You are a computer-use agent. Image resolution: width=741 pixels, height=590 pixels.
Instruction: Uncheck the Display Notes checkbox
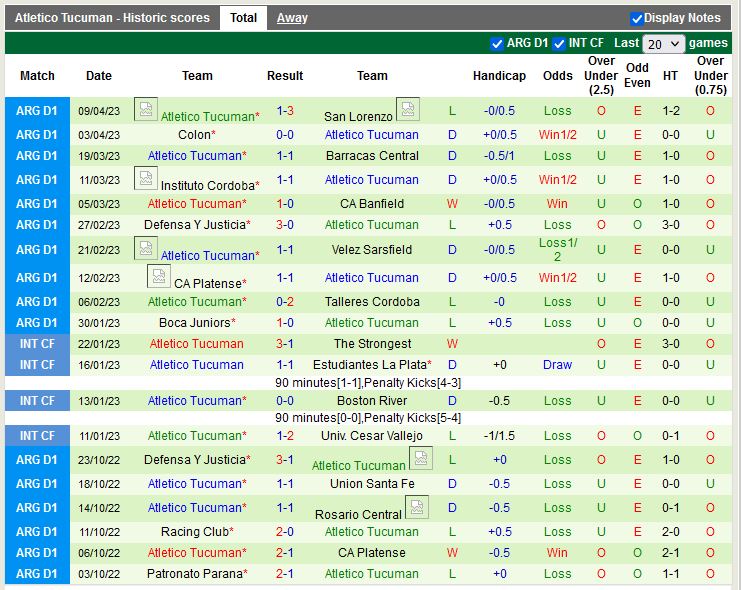pyautogui.click(x=637, y=18)
